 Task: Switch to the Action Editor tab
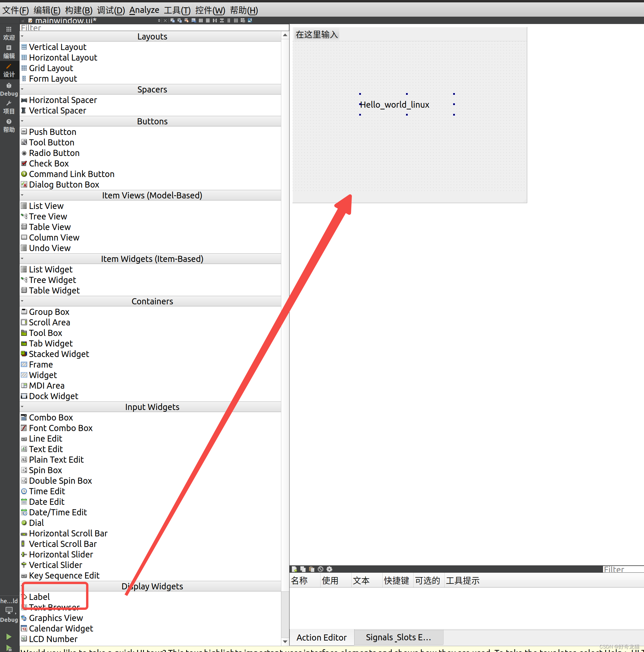(322, 637)
